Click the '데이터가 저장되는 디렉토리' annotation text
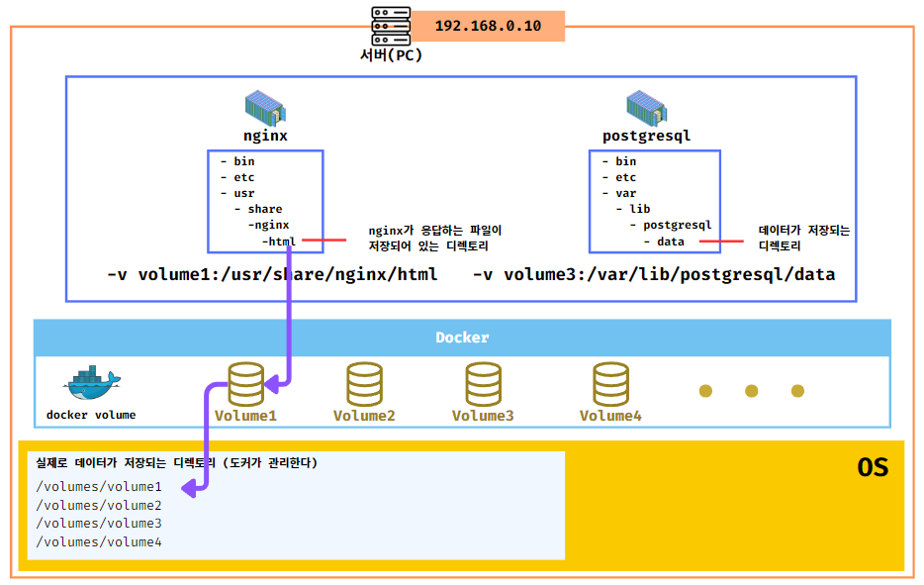The width and height of the screenshot is (924, 585). pyautogui.click(x=803, y=238)
